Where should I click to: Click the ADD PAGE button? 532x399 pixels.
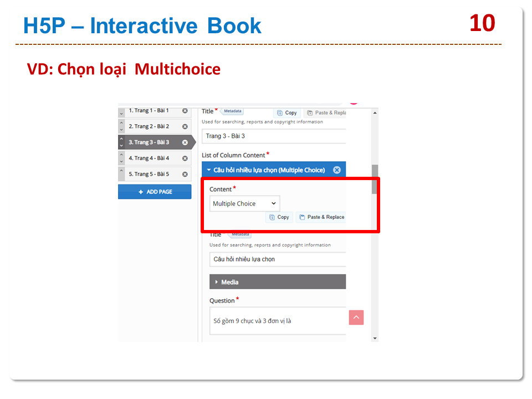[x=155, y=192]
